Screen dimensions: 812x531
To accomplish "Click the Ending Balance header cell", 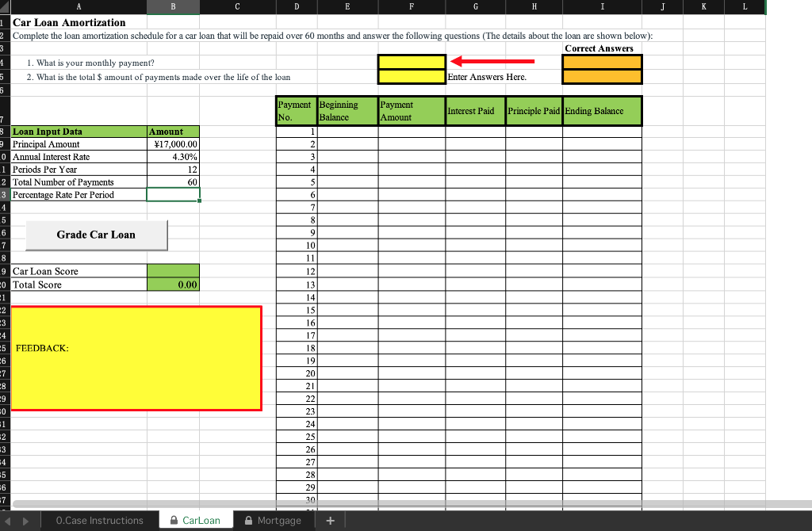I will (603, 111).
